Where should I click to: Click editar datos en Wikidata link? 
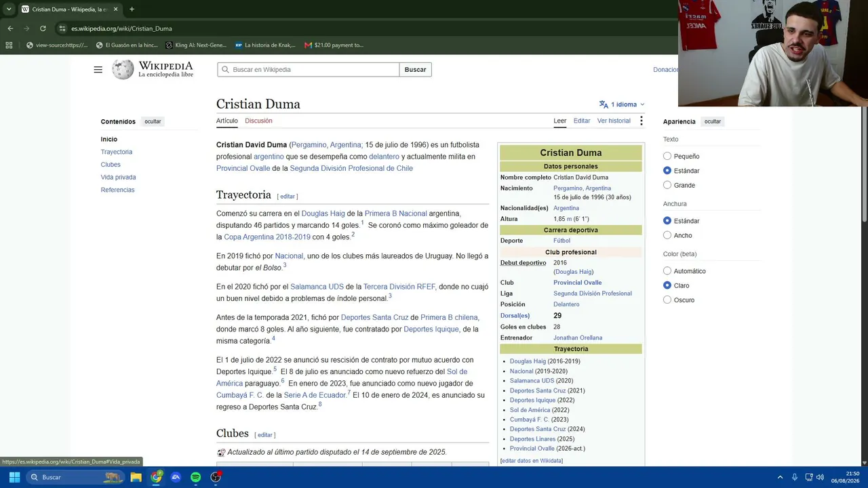click(532, 461)
